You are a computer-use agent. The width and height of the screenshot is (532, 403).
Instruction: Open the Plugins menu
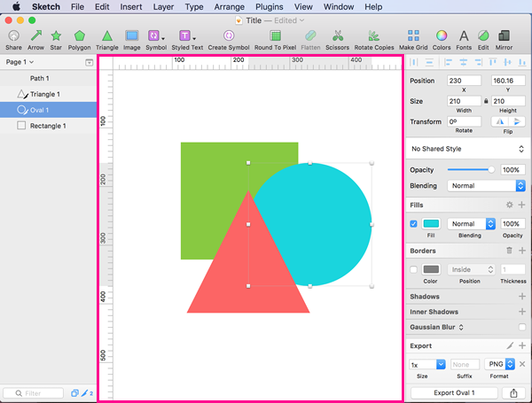click(x=269, y=7)
